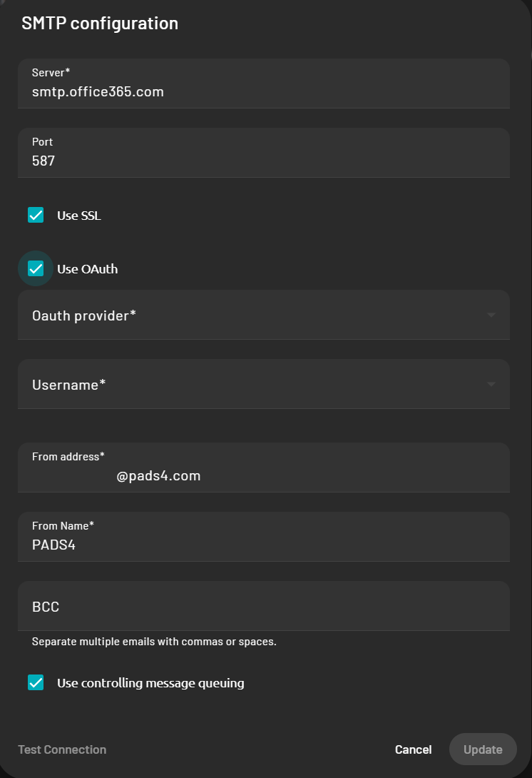Click the Username dropdown arrow
The width and height of the screenshot is (532, 778).
point(491,384)
